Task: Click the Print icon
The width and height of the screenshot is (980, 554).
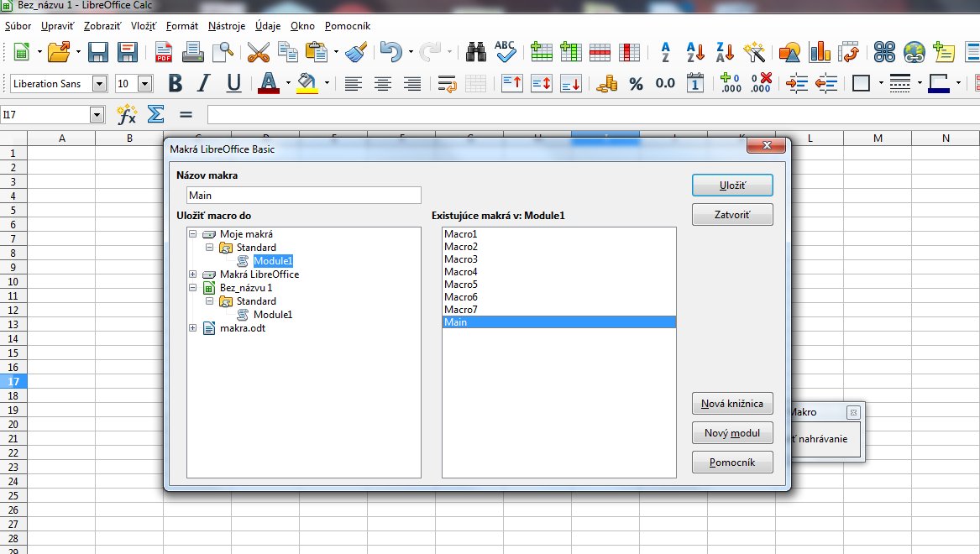Action: [192, 52]
